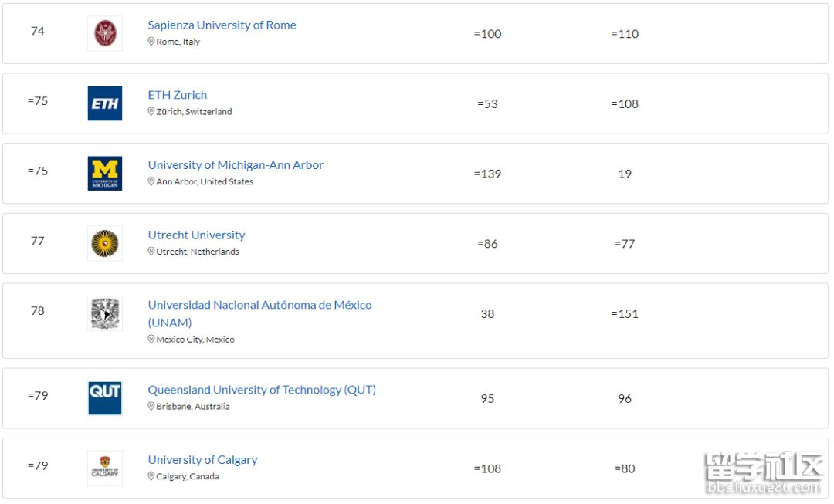The height and width of the screenshot is (504, 834).
Task: Click the location pin beside Rome, Italy
Action: (x=151, y=42)
